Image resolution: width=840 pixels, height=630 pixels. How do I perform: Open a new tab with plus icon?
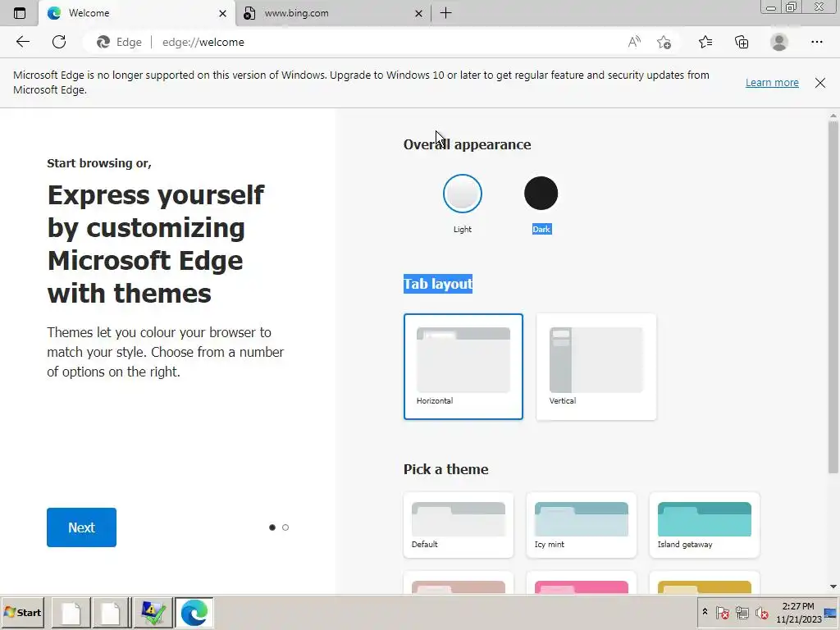click(445, 13)
